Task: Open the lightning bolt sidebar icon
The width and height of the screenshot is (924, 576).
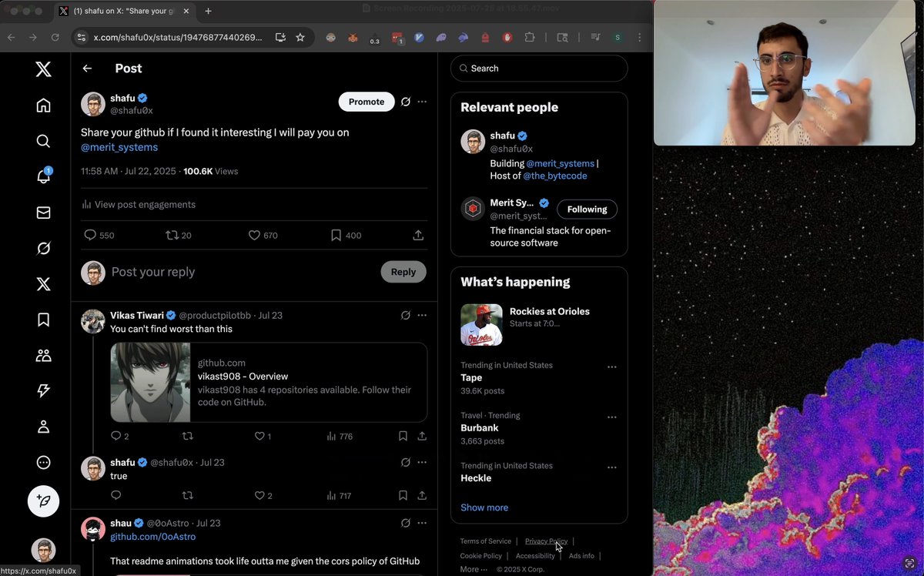Action: coord(44,390)
